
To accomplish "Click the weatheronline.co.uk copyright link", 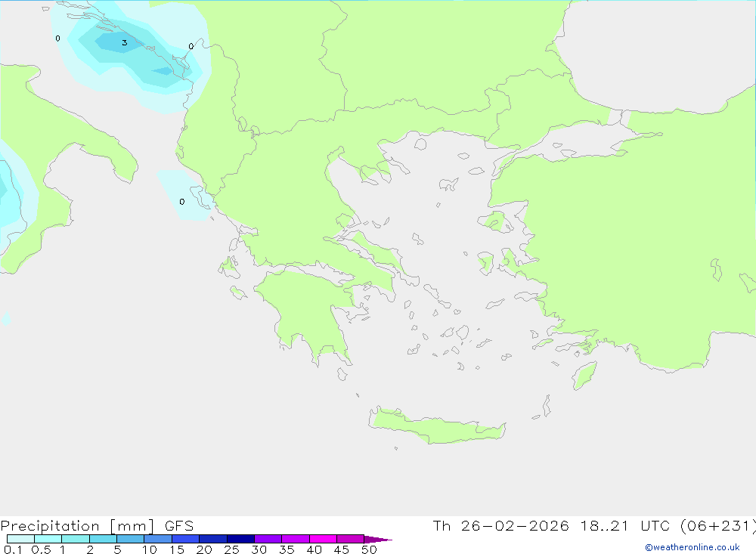I will 692,547.
